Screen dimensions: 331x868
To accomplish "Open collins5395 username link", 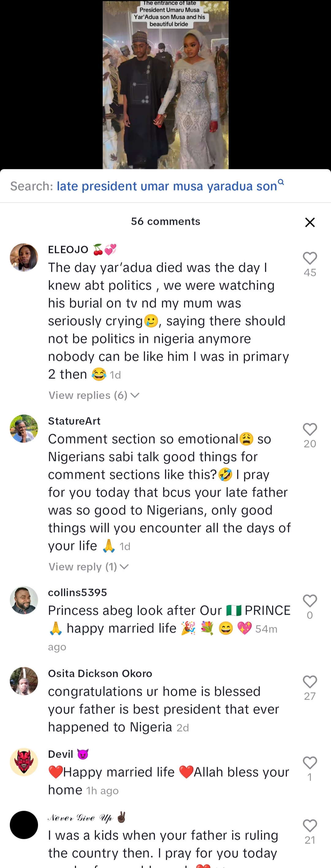I will 78,592.
